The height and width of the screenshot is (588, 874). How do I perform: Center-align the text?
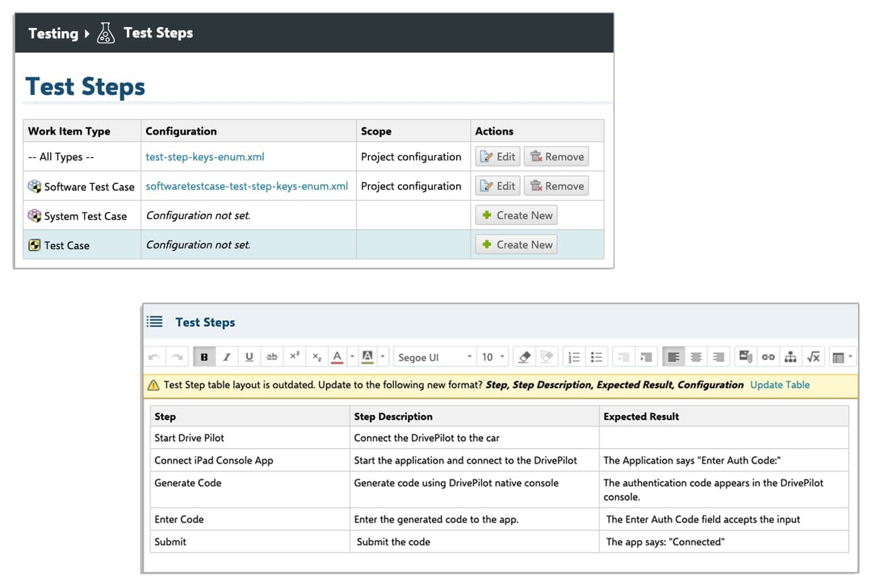696,357
